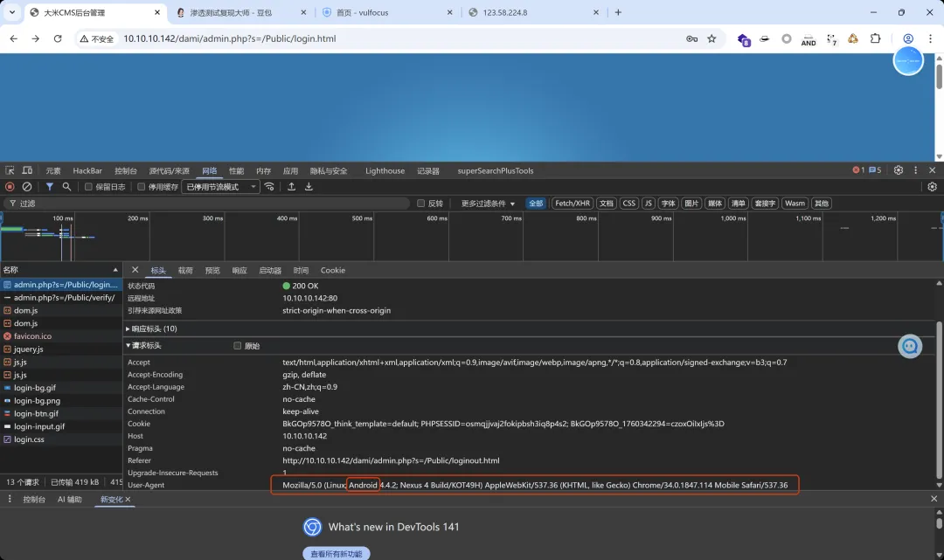Click the record network log button

10,187
